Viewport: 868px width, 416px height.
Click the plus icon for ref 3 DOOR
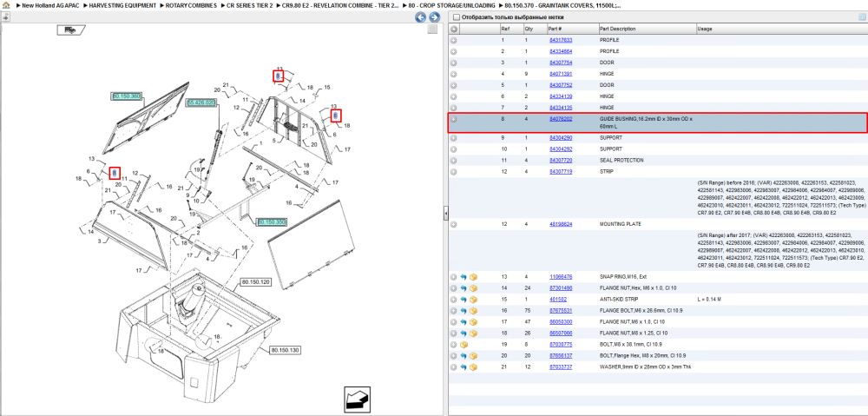tap(453, 63)
